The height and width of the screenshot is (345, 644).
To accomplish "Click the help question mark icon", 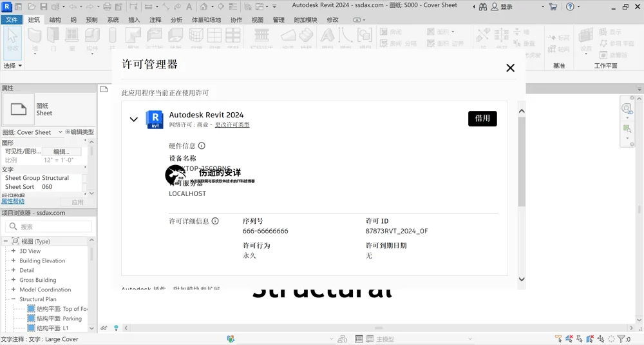I will coord(570,6).
